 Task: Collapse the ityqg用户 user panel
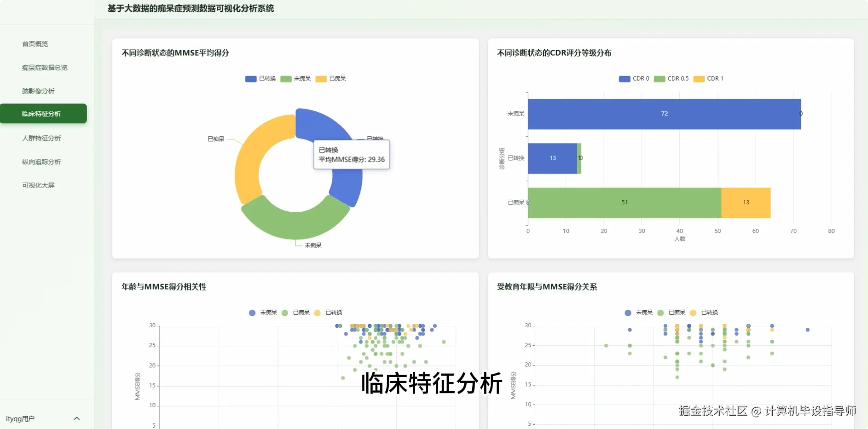point(76,418)
